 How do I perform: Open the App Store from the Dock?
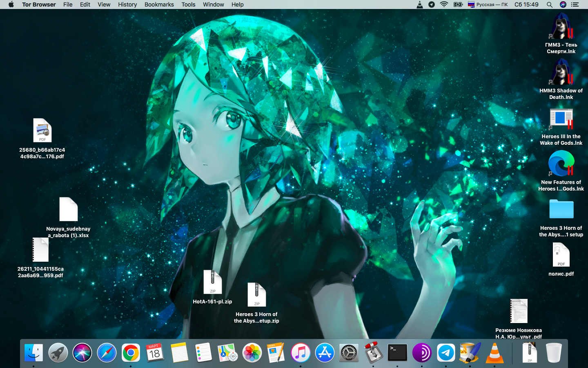coord(325,352)
